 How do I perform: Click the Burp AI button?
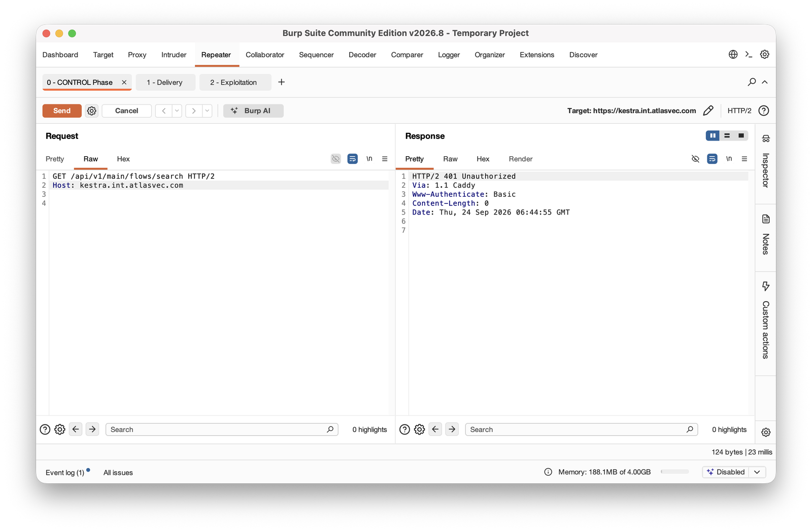tap(253, 111)
